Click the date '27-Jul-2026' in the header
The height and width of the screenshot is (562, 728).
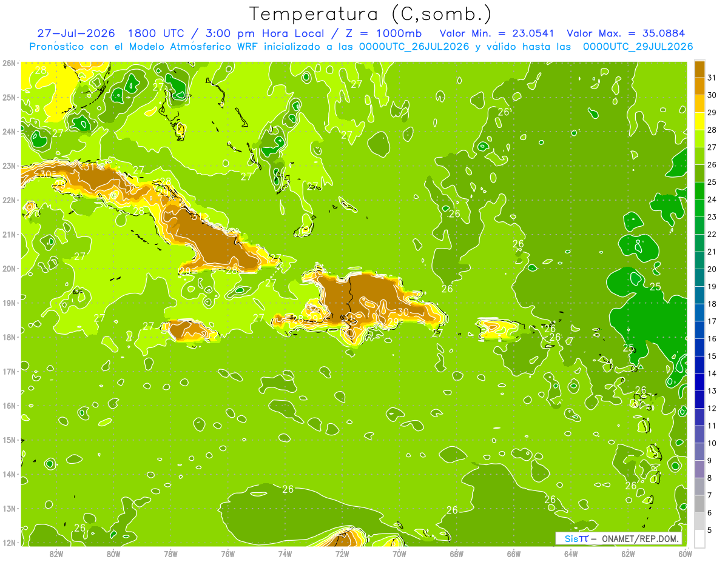click(77, 33)
